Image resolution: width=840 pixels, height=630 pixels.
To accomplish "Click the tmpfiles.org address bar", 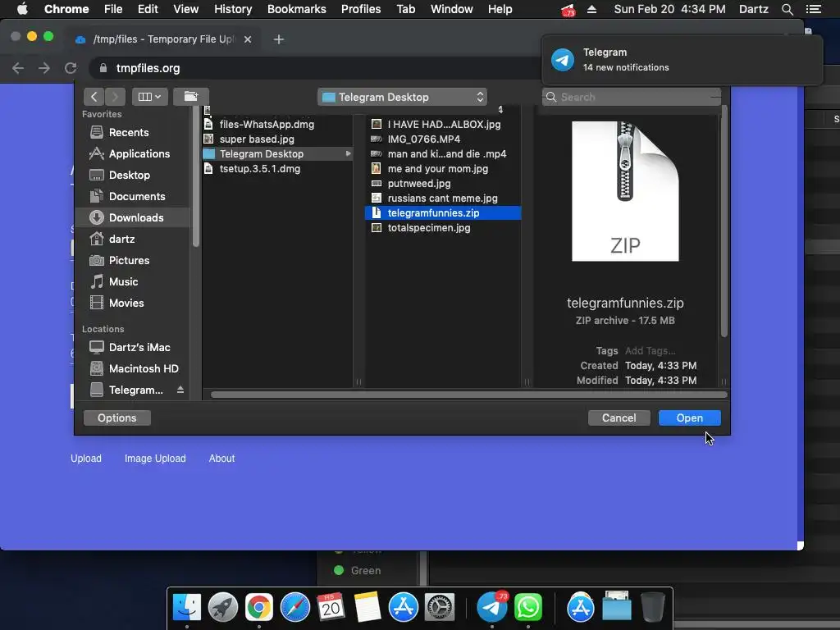I will [x=316, y=68].
